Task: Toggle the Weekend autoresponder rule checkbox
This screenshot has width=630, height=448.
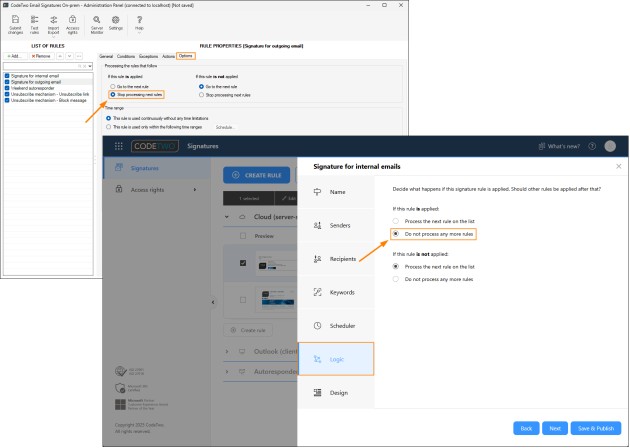Action: pyautogui.click(x=7, y=88)
